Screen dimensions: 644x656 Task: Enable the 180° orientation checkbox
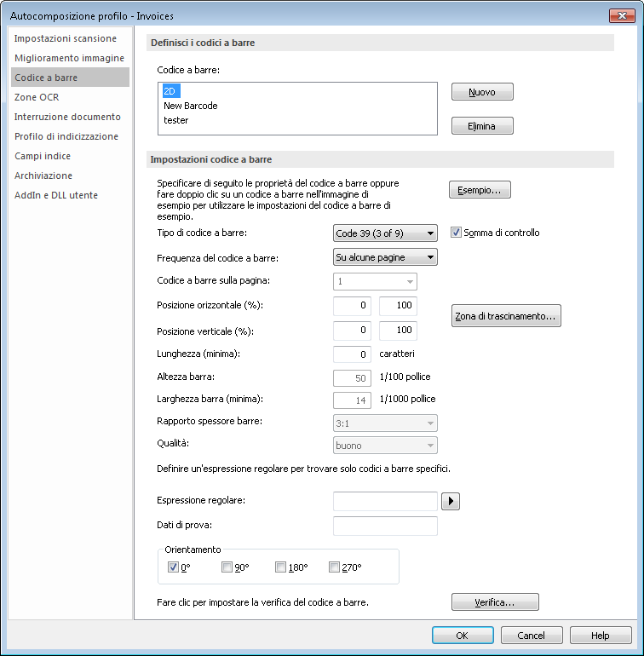click(x=281, y=567)
